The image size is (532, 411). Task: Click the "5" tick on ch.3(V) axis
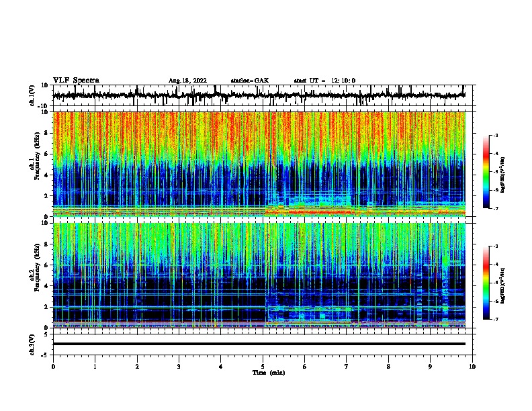pyautogui.click(x=46, y=334)
